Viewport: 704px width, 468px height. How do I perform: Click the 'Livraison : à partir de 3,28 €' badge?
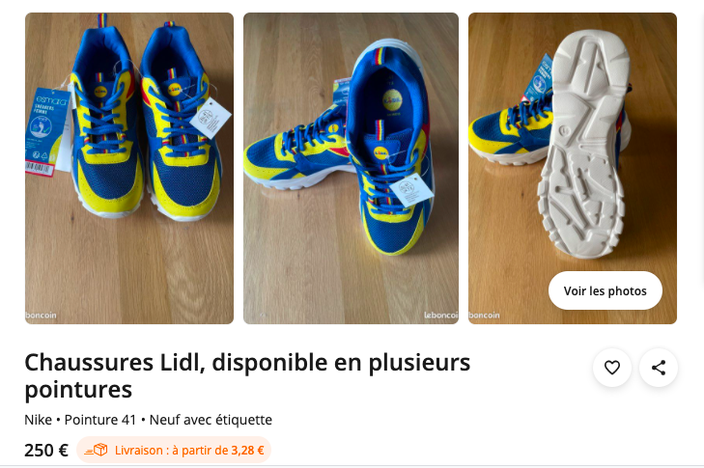click(173, 450)
